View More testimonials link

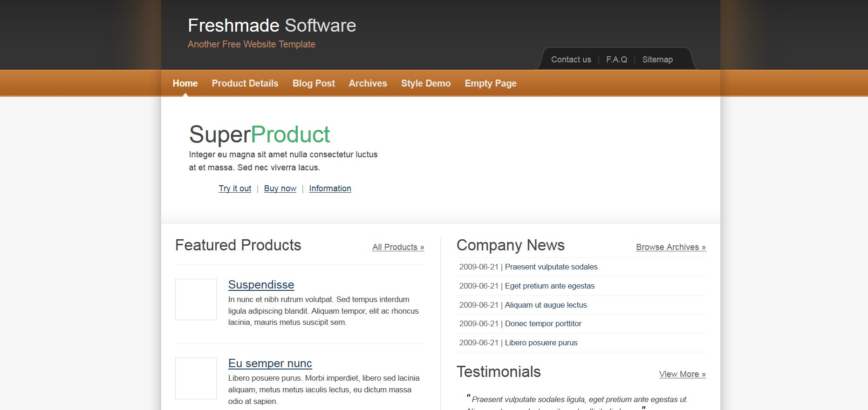coord(682,374)
